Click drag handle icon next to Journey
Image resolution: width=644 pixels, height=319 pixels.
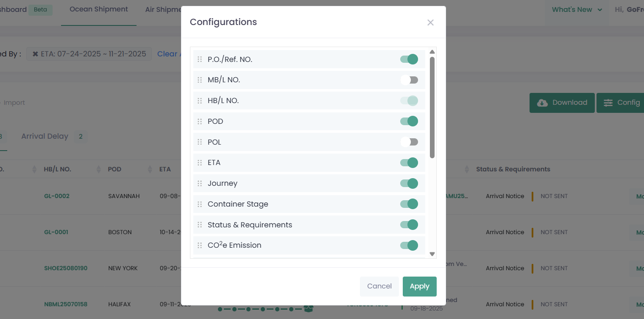pos(200,184)
